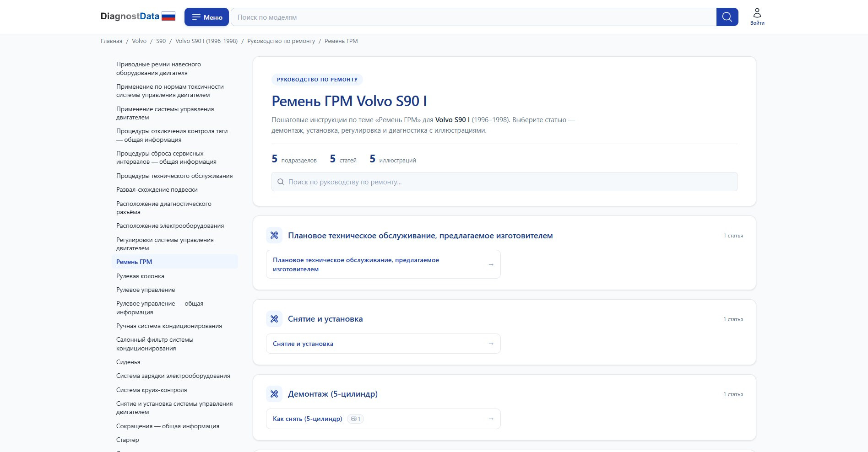Screen dimensions: 868x452
Task: Select Сокращения — общая информация sidebar item
Action: click(174, 426)
